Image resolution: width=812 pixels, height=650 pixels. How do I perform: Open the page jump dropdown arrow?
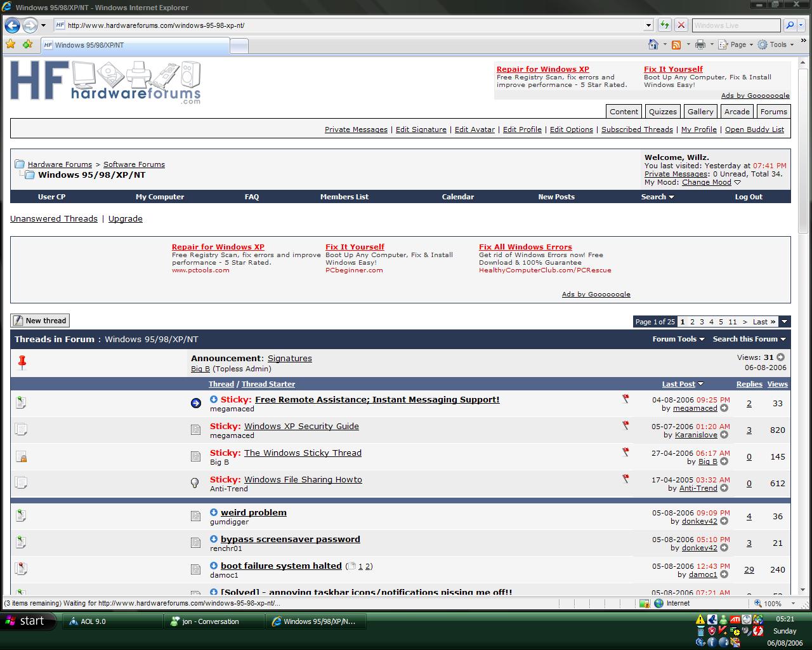785,322
